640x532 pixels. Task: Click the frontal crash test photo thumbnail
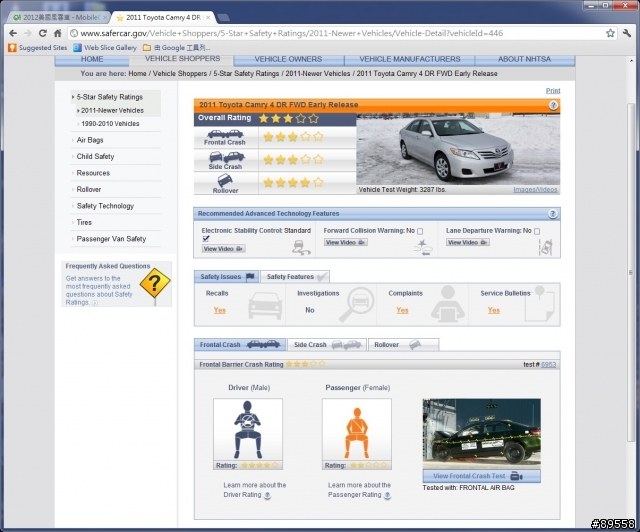click(482, 434)
